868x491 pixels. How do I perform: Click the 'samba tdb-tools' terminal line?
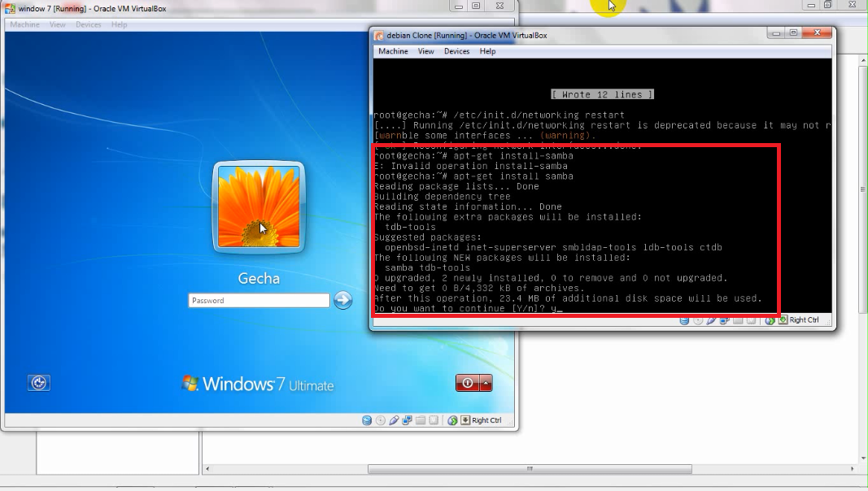click(x=427, y=267)
